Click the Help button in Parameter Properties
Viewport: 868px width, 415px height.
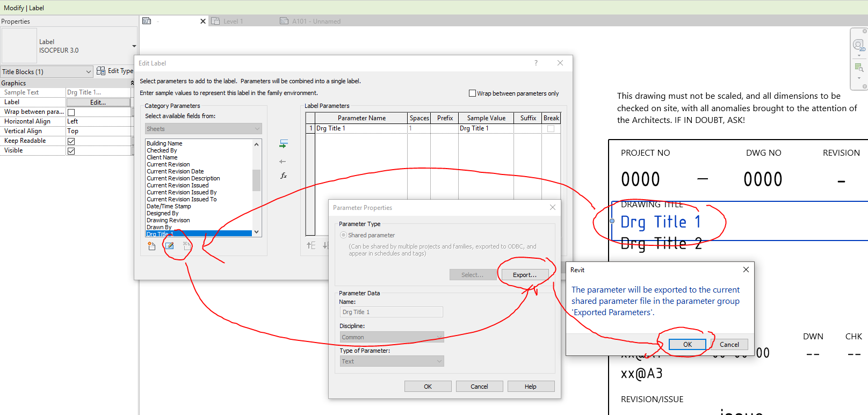click(531, 387)
